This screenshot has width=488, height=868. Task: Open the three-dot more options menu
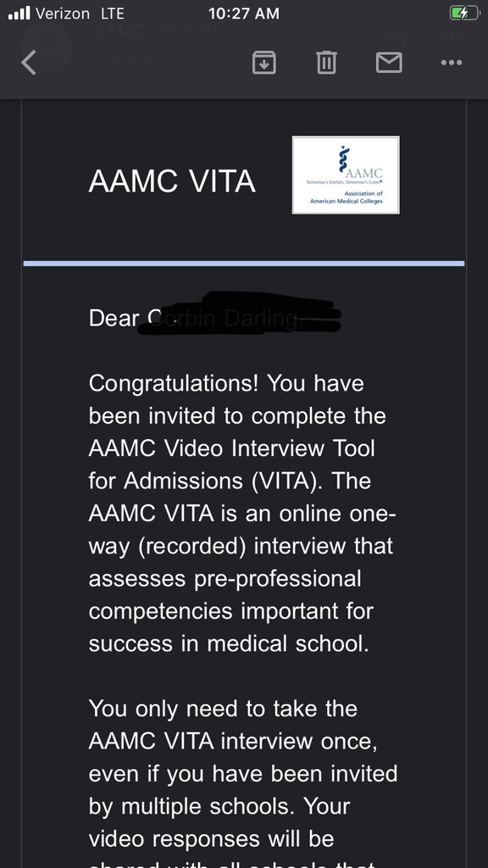(452, 63)
